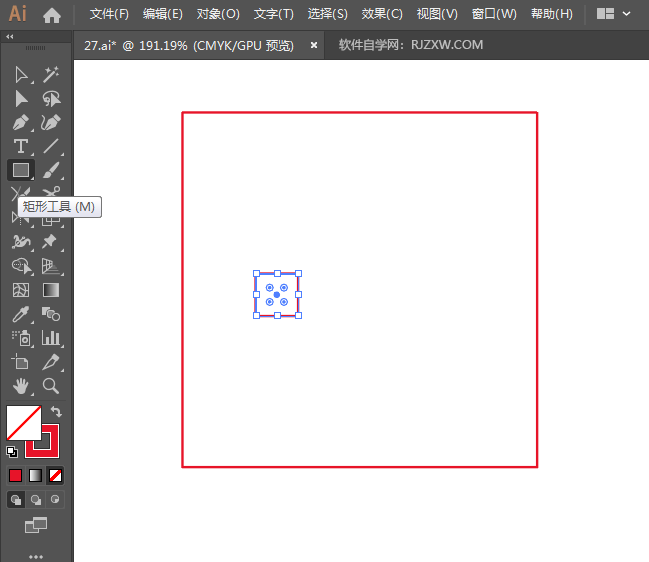Select the Column Graph tool
This screenshot has height=562, width=649.
pos(51,339)
